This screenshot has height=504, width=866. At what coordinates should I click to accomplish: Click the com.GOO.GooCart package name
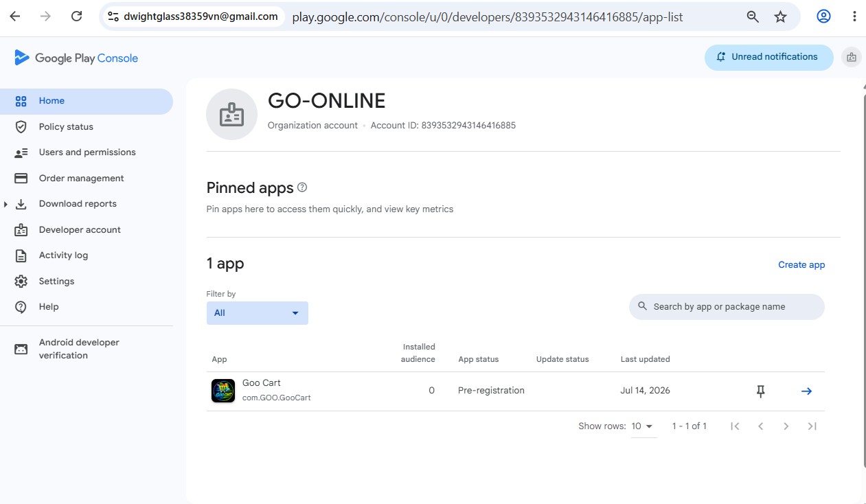point(277,398)
